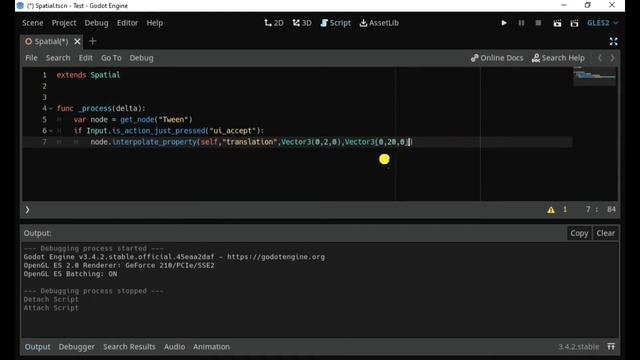Clear the output log
Screen dimensions: 640x360
point(605,233)
